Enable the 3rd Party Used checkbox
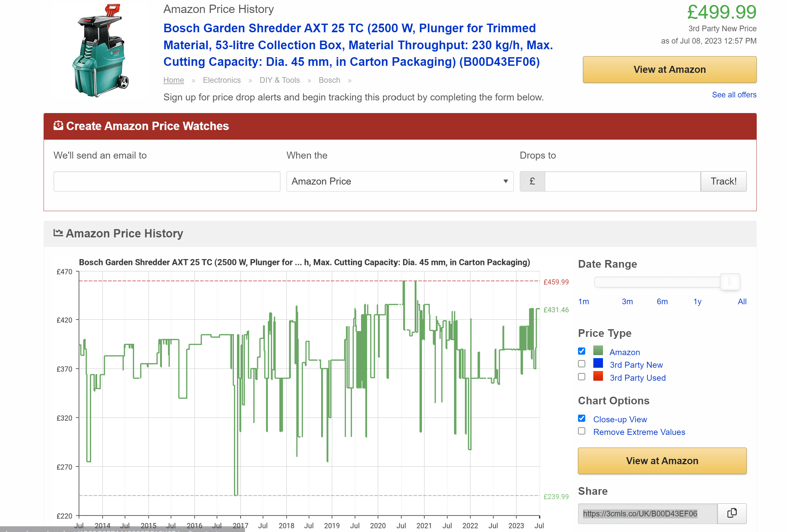Image resolution: width=788 pixels, height=532 pixels. (x=581, y=377)
